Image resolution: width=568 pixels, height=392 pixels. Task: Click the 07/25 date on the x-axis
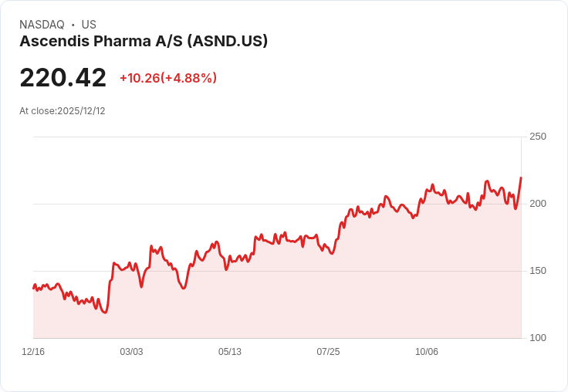(x=328, y=352)
